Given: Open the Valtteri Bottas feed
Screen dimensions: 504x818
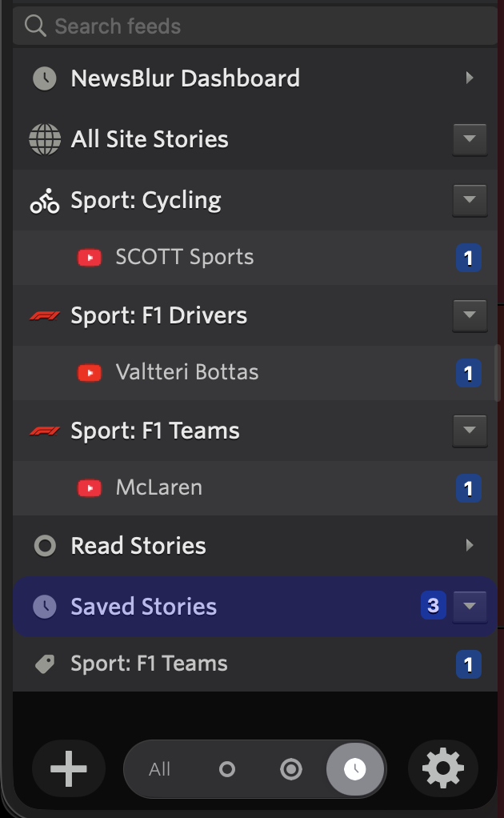Looking at the screenshot, I should point(187,372).
